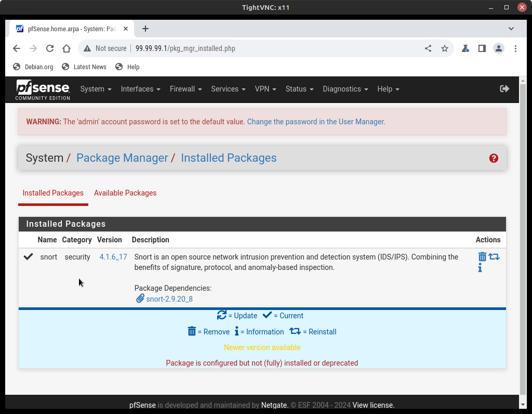Share this page via share icon
Screen dimensions: 532x414
(428, 48)
